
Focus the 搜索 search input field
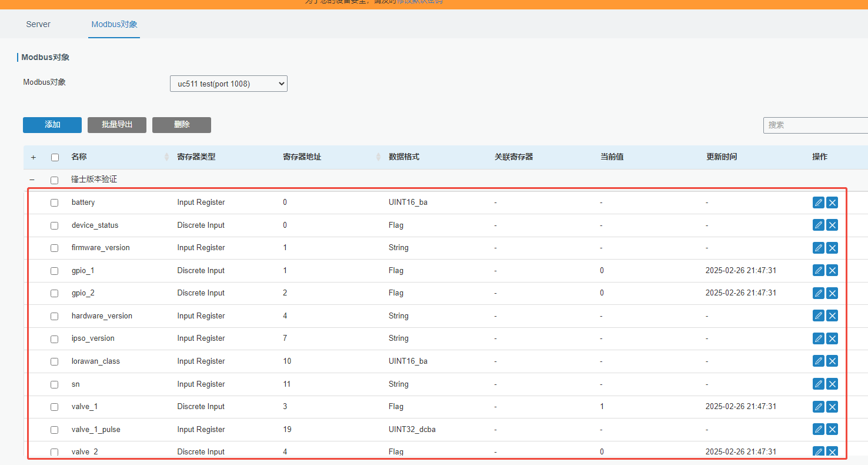tap(814, 125)
